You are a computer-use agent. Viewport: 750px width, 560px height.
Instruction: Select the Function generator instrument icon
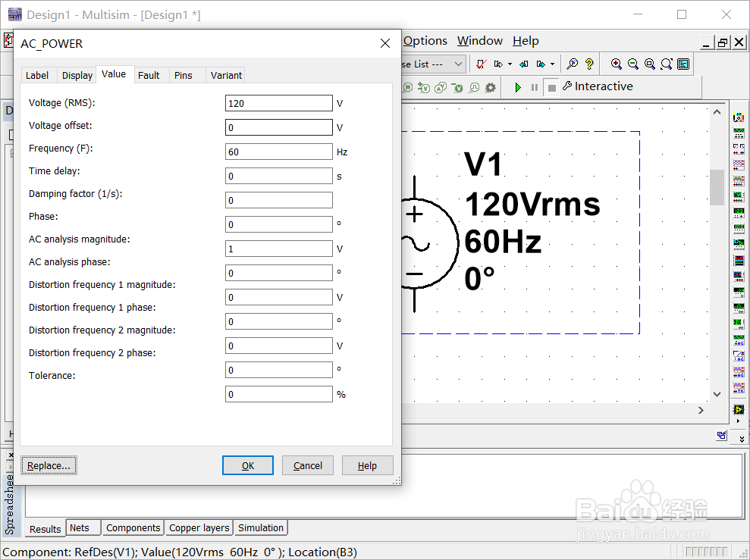click(739, 133)
